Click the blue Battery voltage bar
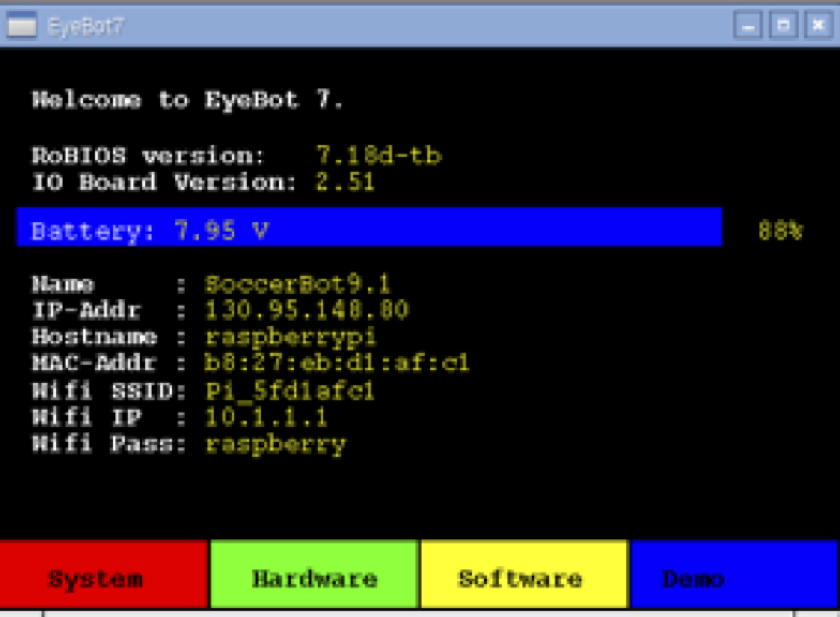The image size is (840, 617). [x=369, y=227]
